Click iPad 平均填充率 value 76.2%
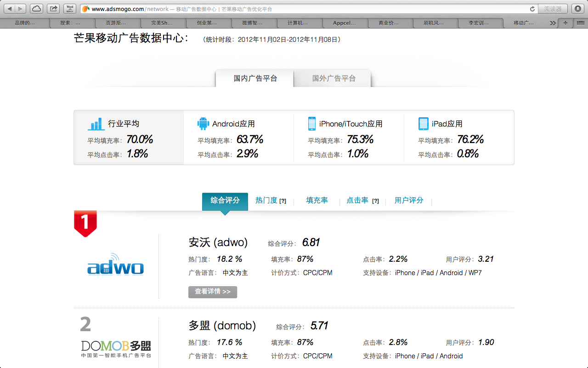Image resolution: width=588 pixels, height=368 pixels. pos(470,139)
